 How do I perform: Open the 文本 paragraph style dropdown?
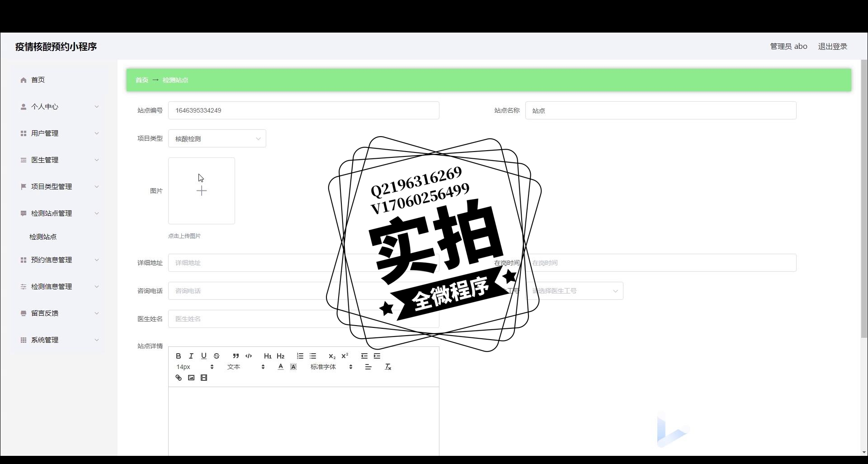pos(246,367)
